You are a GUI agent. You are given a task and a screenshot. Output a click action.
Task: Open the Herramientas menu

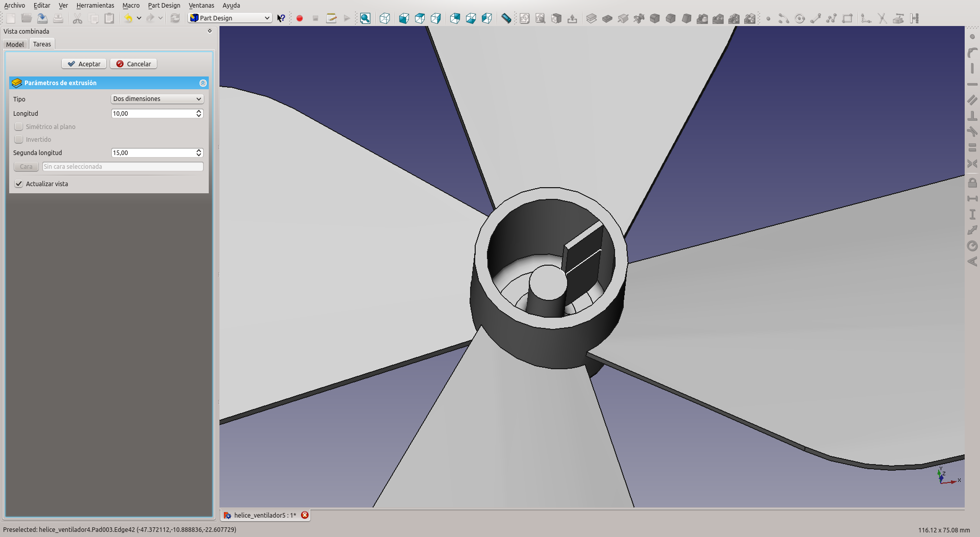(95, 5)
